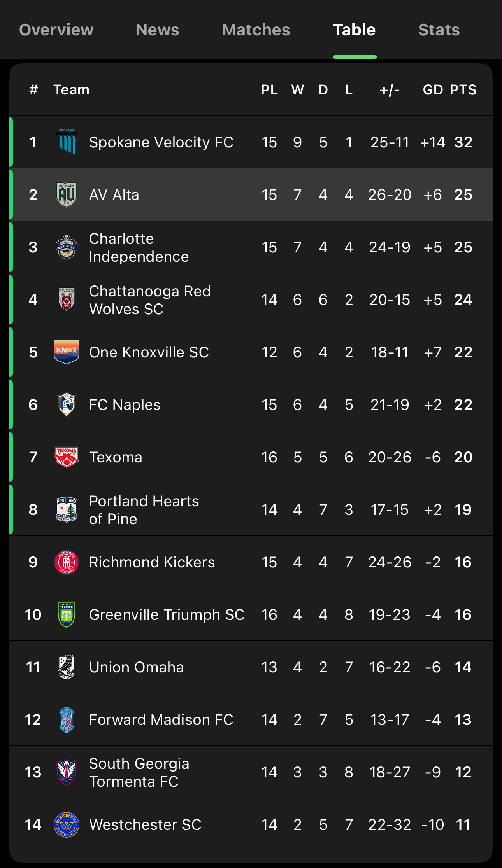Screen dimensions: 502x868
Task: Select the Stats tab
Action: coord(439,30)
